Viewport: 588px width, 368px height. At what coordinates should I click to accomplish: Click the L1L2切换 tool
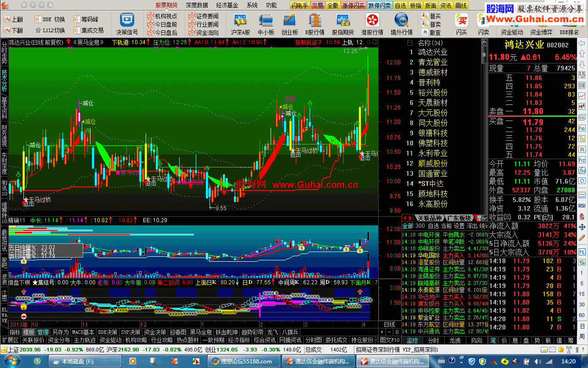click(49, 30)
